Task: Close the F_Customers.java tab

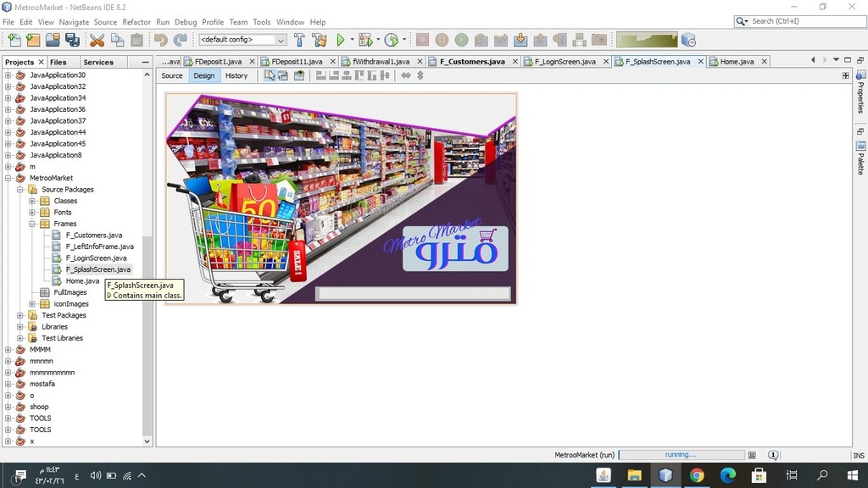Action: tap(515, 61)
